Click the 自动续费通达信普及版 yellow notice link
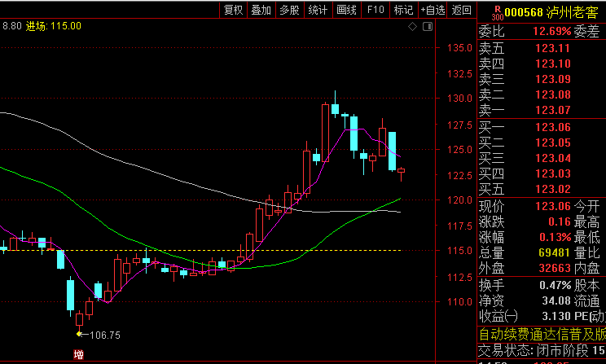 click(542, 334)
